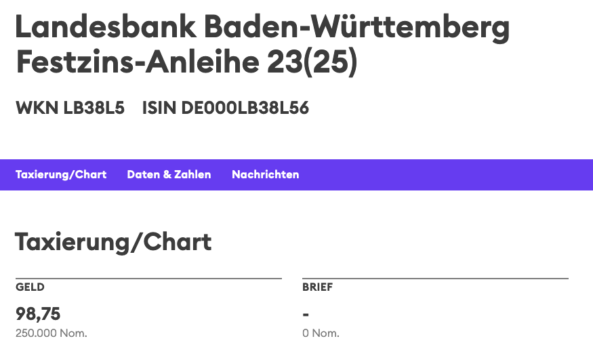Screen dimensions: 593x364
Task: Click the WKN label
Action: pyautogui.click(x=37, y=108)
